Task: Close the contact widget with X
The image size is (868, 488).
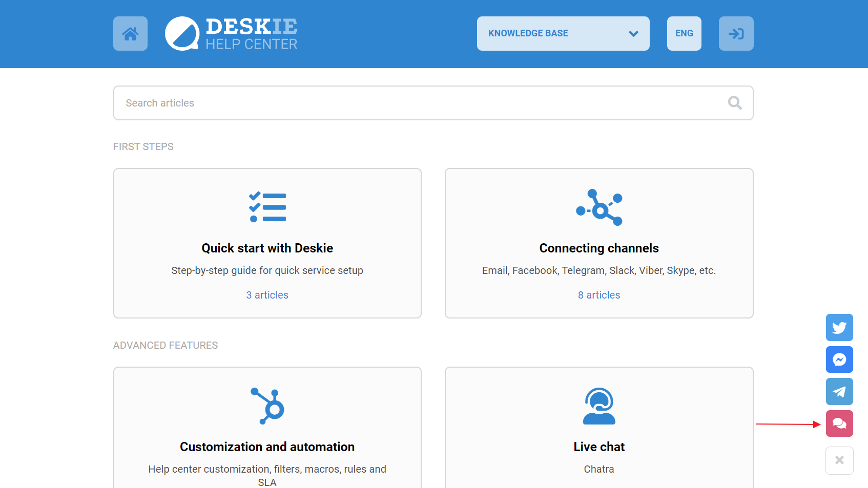Action: [x=839, y=460]
